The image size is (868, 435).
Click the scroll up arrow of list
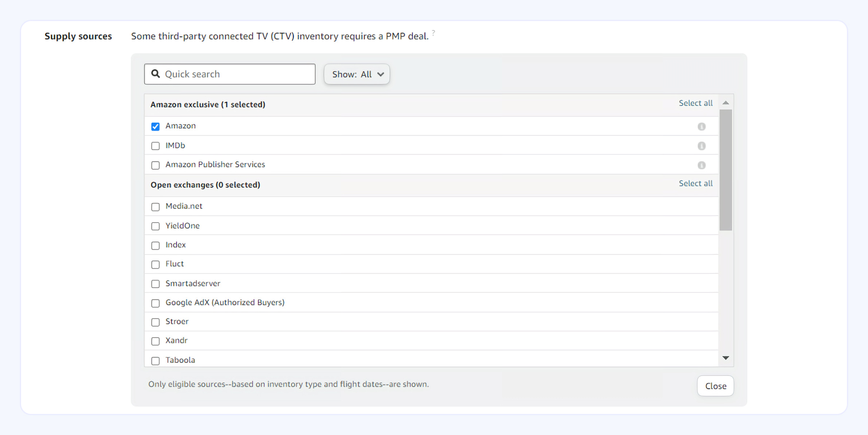coord(725,102)
